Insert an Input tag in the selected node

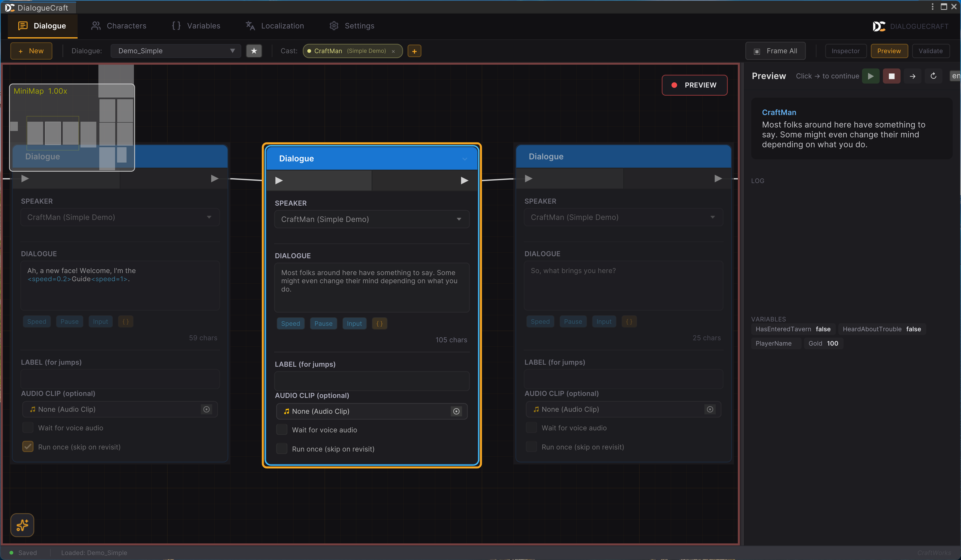pos(354,323)
